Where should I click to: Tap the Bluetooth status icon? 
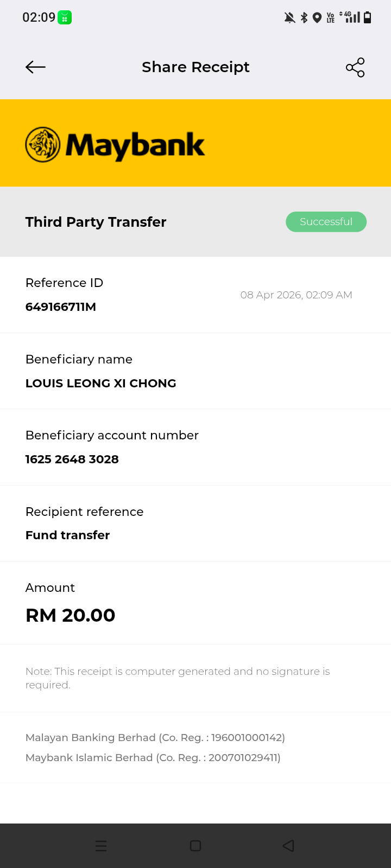(304, 18)
